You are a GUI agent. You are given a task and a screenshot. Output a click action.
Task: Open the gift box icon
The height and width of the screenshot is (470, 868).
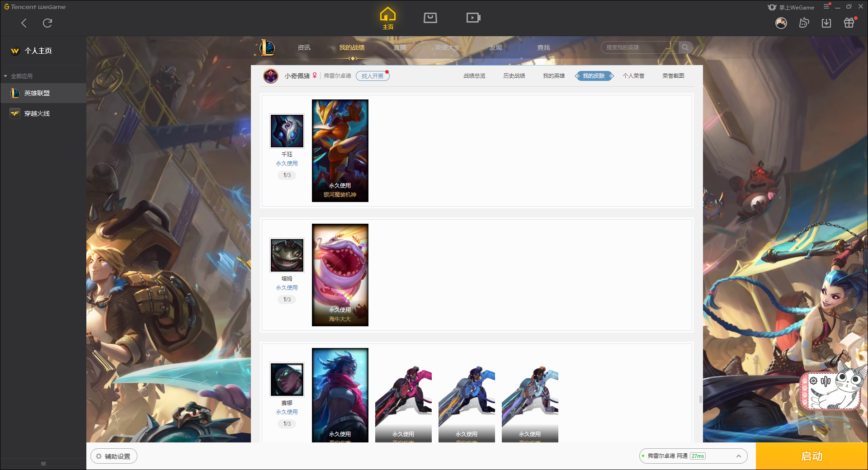point(849,23)
